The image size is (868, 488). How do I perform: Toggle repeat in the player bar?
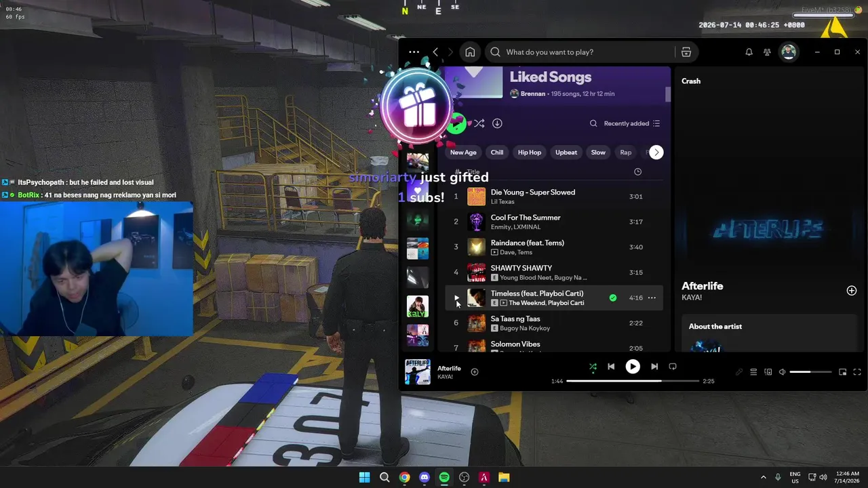[673, 367]
